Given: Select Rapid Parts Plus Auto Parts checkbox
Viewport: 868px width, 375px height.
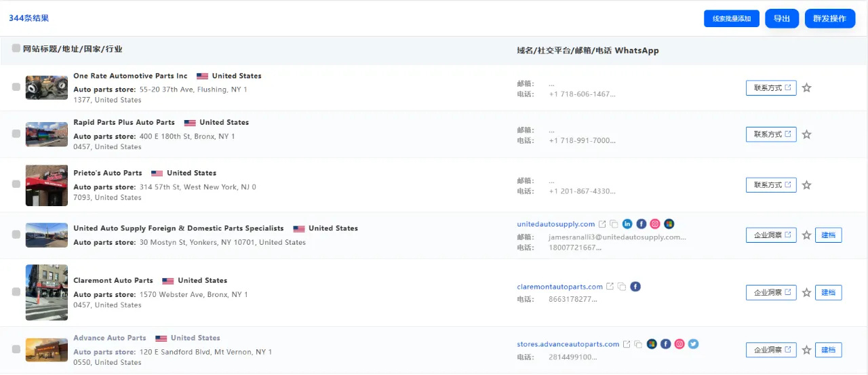Looking at the screenshot, I should [x=16, y=134].
